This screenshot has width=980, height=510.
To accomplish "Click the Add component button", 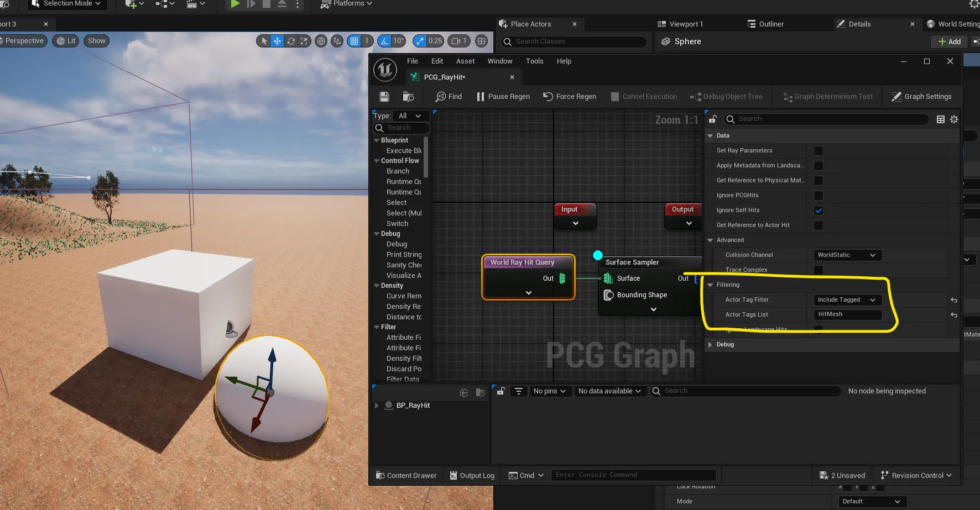I will click(x=950, y=41).
